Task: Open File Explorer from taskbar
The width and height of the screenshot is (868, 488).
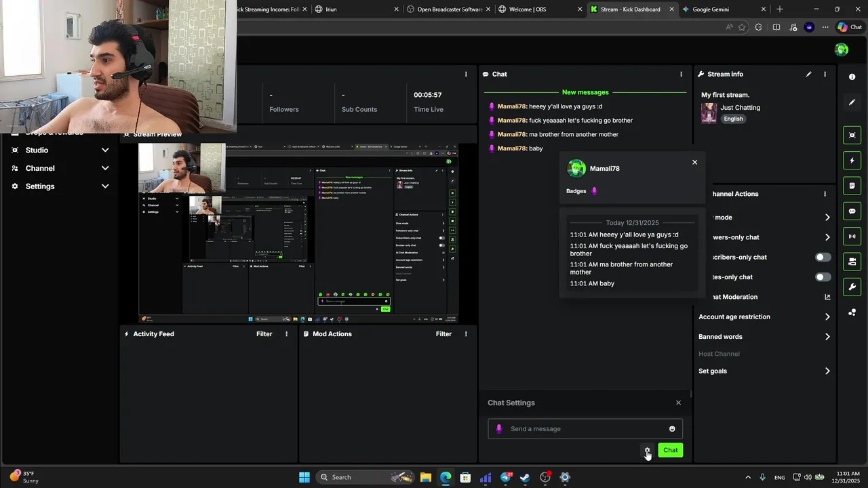Action: click(425, 477)
